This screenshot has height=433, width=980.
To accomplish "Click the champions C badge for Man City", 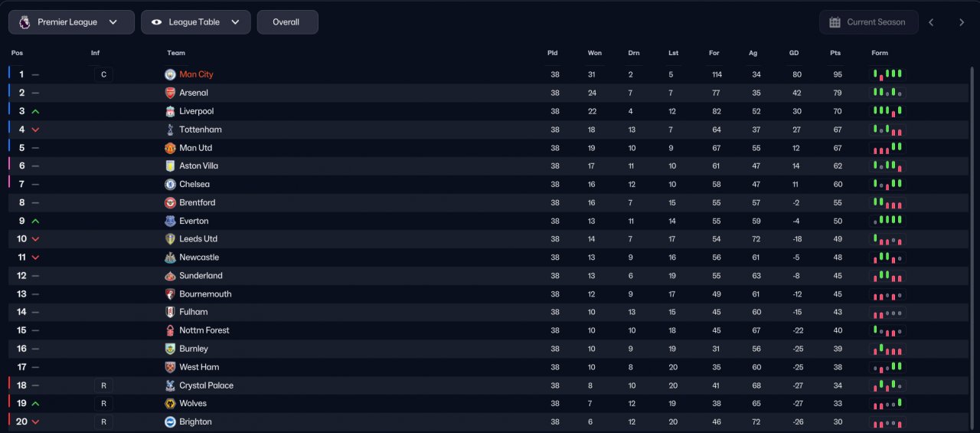I will (103, 74).
